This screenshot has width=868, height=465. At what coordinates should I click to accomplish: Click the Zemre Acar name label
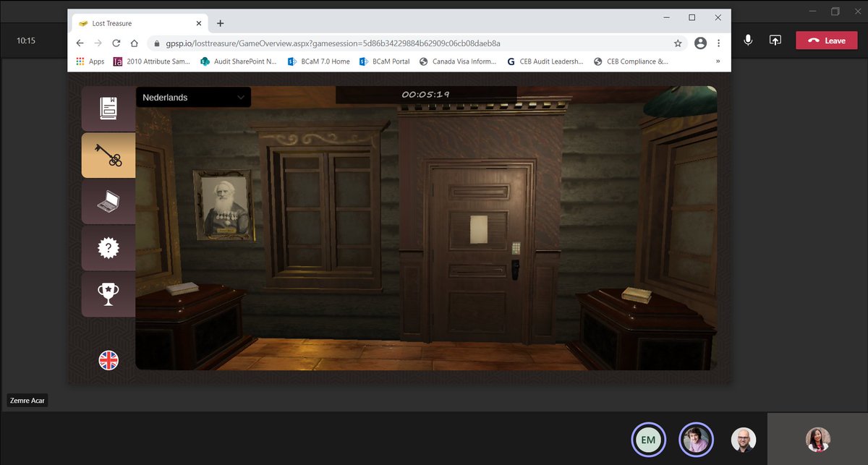tap(27, 400)
